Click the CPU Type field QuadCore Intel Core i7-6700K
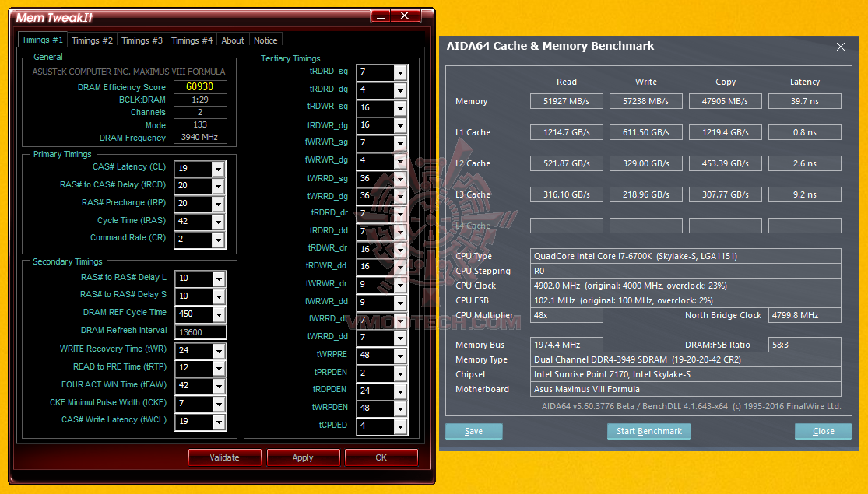The height and width of the screenshot is (494, 868). click(685, 256)
